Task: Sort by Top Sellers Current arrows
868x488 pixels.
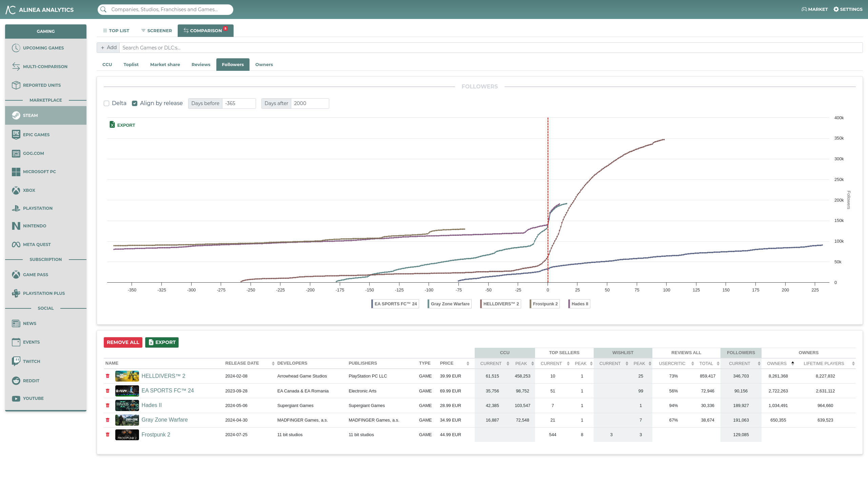Action: click(568, 363)
